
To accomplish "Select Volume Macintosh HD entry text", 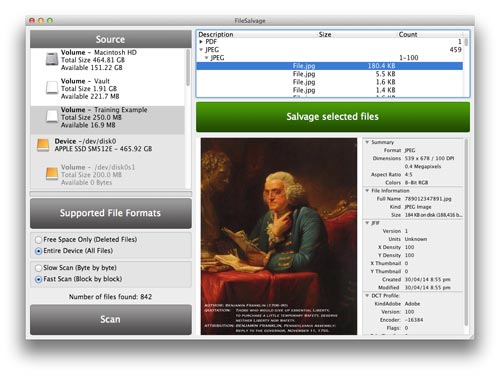I will [99, 60].
